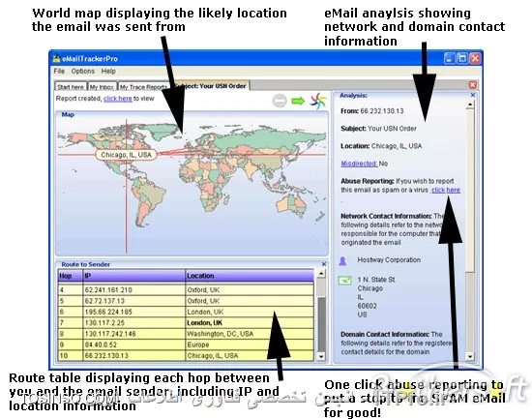Image resolution: width=532 pixels, height=419 pixels.
Task: Select the row with IP 130.117.2.25
Action: click(x=186, y=322)
